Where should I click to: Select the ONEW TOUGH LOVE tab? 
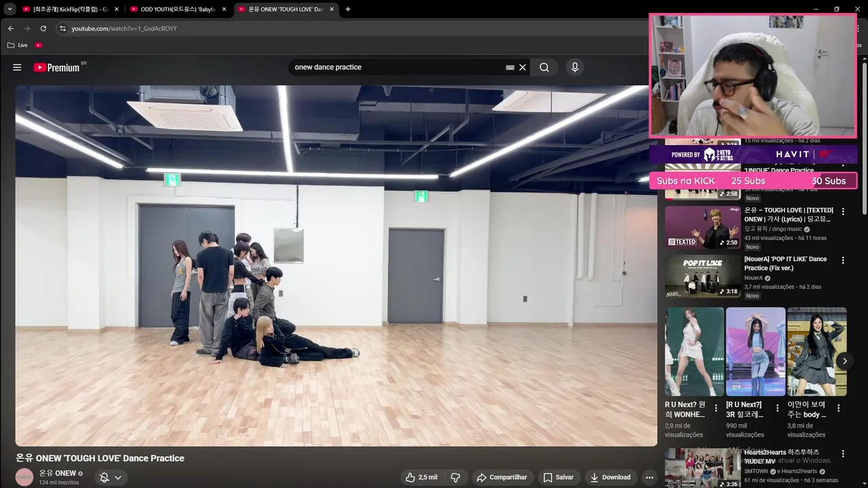285,9
